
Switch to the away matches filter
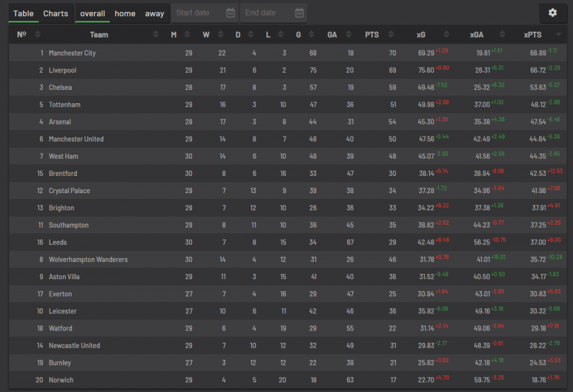154,13
